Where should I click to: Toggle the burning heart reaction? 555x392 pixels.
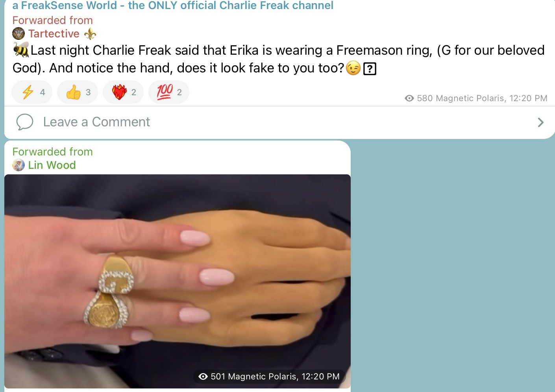(x=123, y=92)
